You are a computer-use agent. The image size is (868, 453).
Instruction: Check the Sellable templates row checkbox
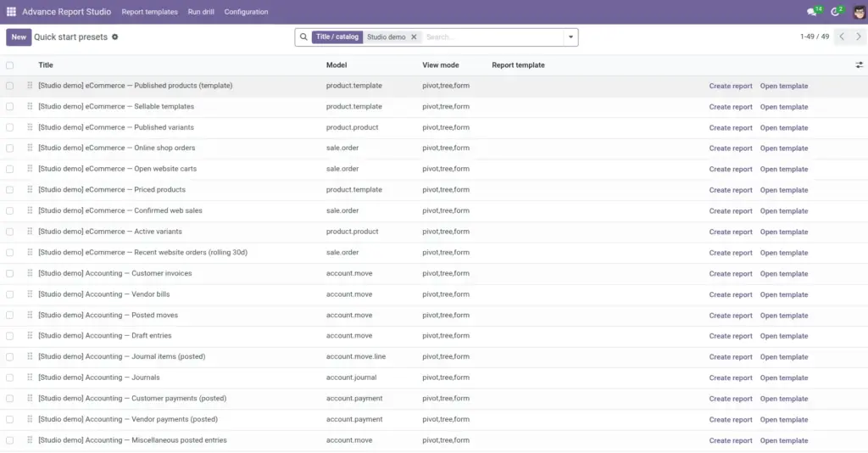pyautogui.click(x=10, y=106)
